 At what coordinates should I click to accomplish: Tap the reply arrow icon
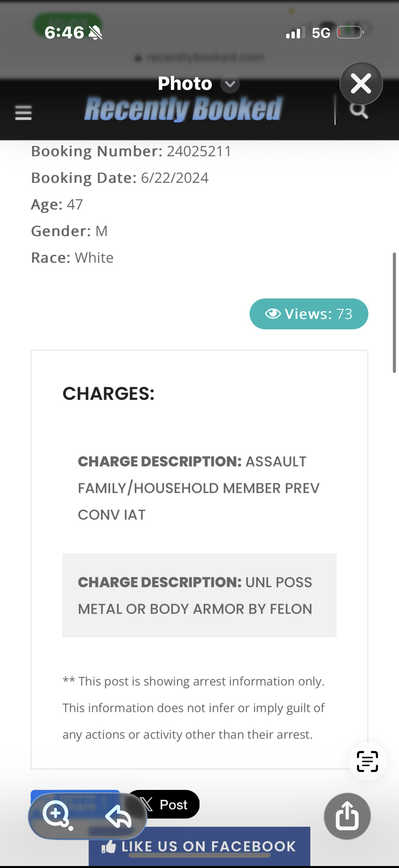pyautogui.click(x=118, y=816)
